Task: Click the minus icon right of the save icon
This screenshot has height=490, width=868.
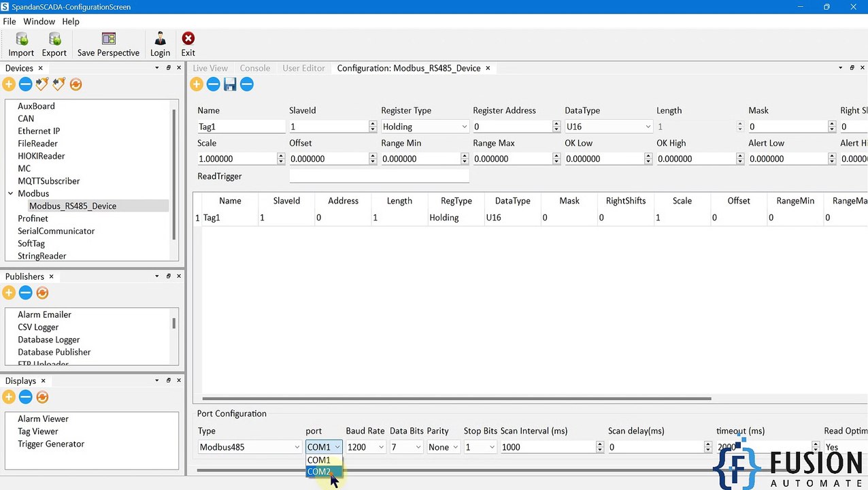Action: 247,84
